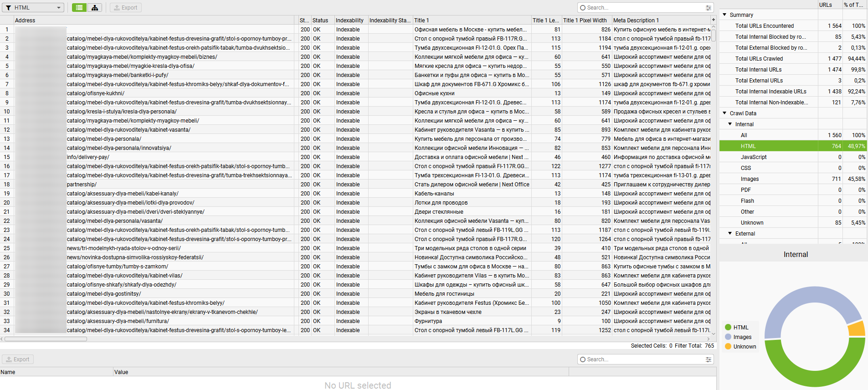The width and height of the screenshot is (868, 390).
Task: Open the HTML filter dropdown
Action: click(33, 8)
